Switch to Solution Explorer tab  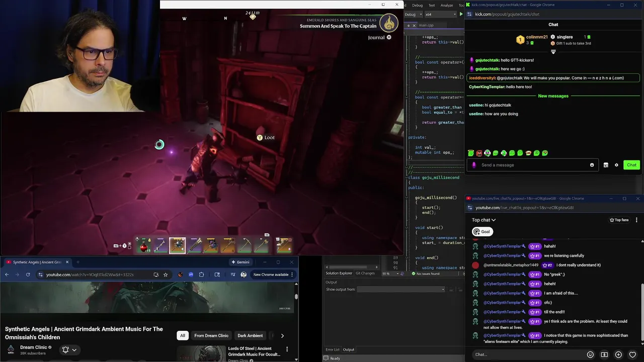[339, 273]
